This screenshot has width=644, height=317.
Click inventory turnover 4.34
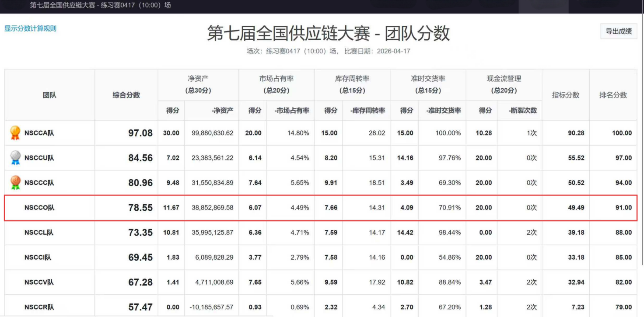click(379, 307)
